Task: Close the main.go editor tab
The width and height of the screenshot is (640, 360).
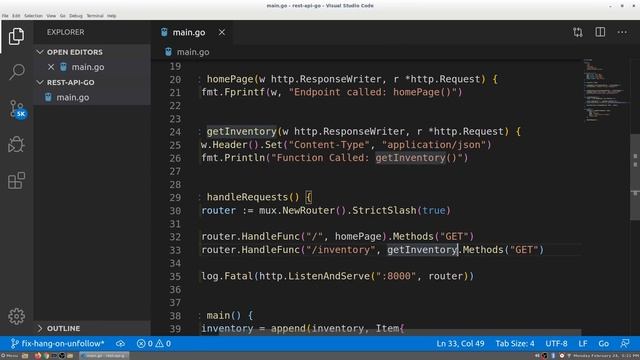Action: pos(222,32)
